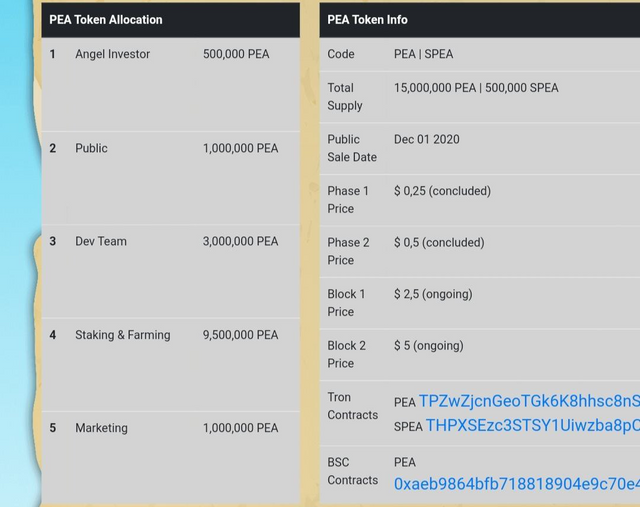Click row number 5 in allocation table
This screenshot has width=640, height=507.
pyautogui.click(x=53, y=428)
